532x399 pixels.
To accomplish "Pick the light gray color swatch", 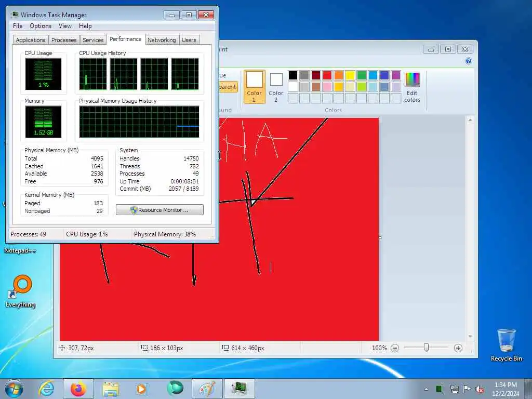I will pyautogui.click(x=304, y=87).
